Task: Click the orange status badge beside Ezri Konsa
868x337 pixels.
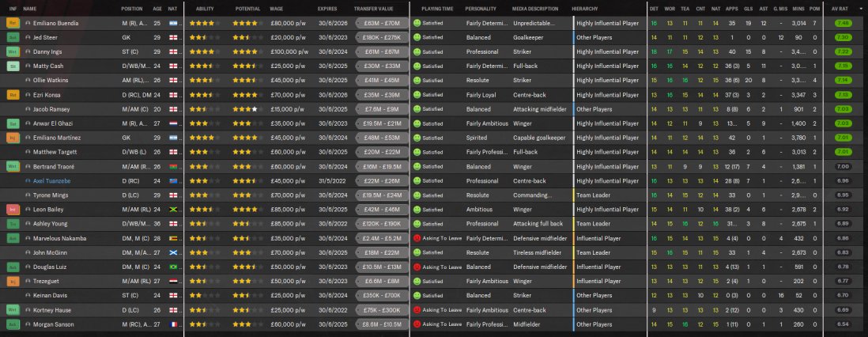Action: pyautogui.click(x=13, y=95)
